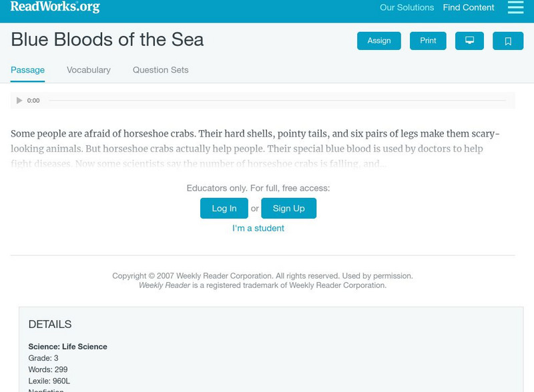
Task: Assign Blue Bloods of the Sea
Action: click(x=378, y=41)
